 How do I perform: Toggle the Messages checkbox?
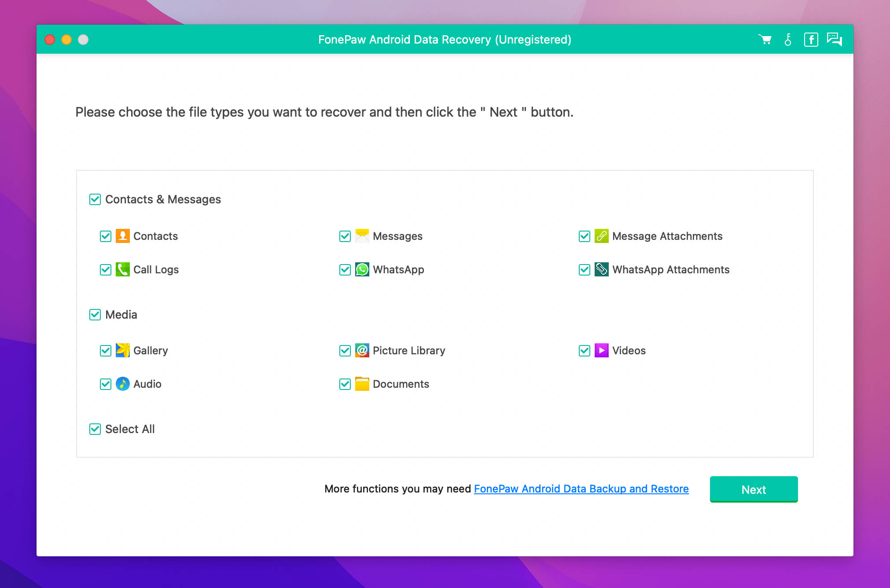[x=345, y=236]
